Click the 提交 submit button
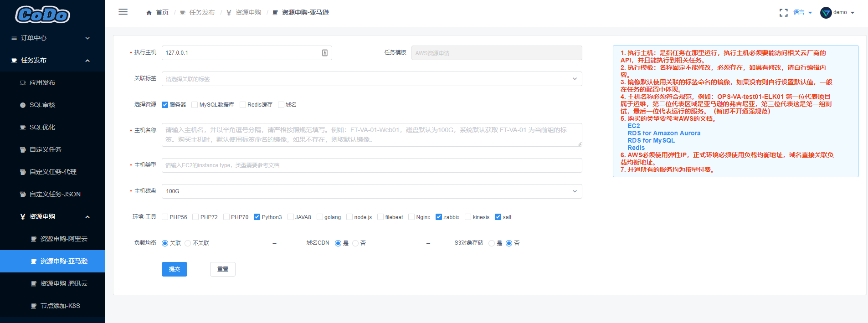The width and height of the screenshot is (868, 323). tap(175, 269)
